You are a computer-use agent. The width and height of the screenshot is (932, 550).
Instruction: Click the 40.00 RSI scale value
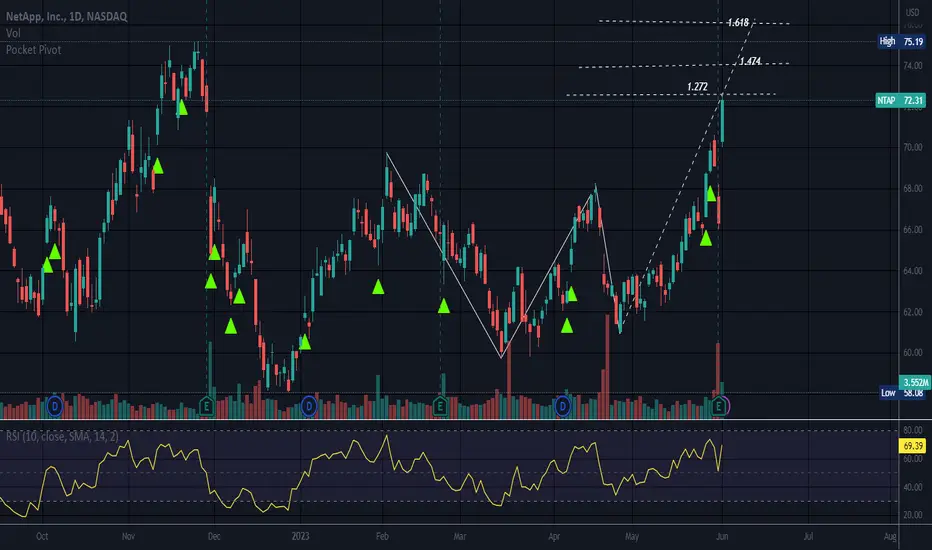[x=913, y=487]
